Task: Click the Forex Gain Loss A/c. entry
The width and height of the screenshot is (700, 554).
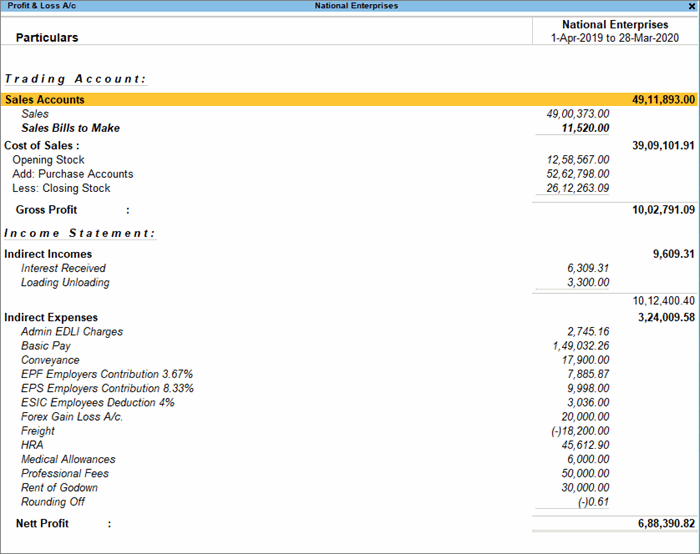Action: click(x=72, y=416)
